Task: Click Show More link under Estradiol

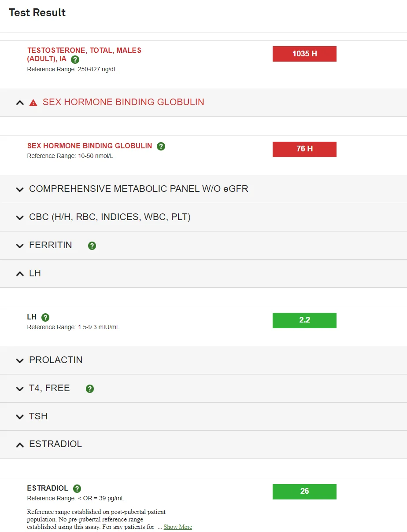Action: (x=178, y=527)
